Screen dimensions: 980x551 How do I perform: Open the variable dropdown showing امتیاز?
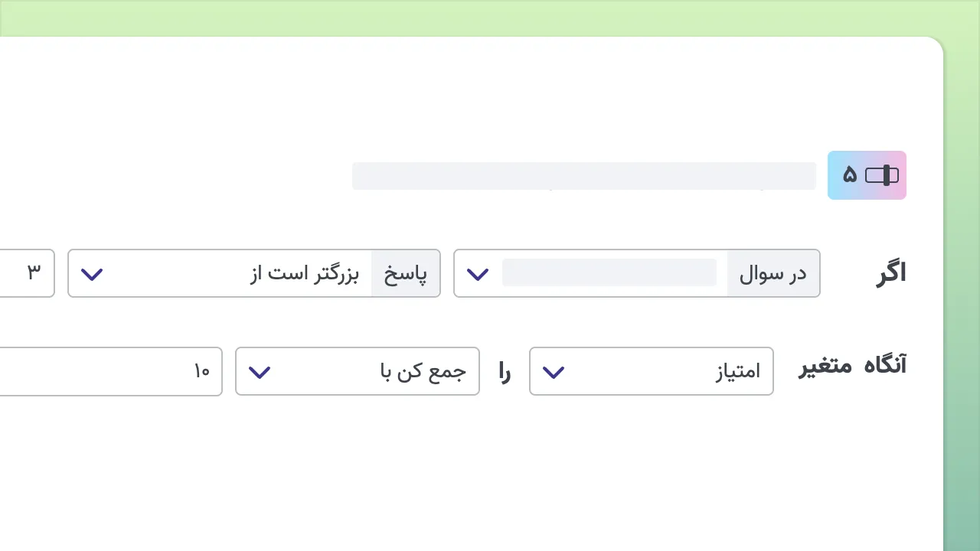[651, 371]
